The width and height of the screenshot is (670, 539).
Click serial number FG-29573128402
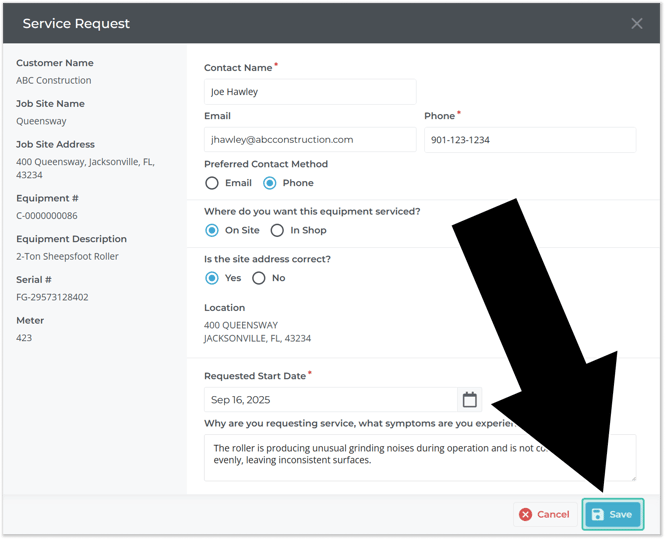pos(52,297)
